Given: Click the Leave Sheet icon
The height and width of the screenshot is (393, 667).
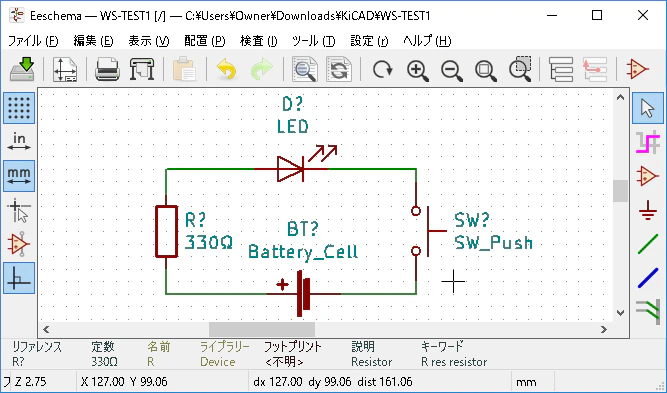Looking at the screenshot, I should (x=595, y=69).
